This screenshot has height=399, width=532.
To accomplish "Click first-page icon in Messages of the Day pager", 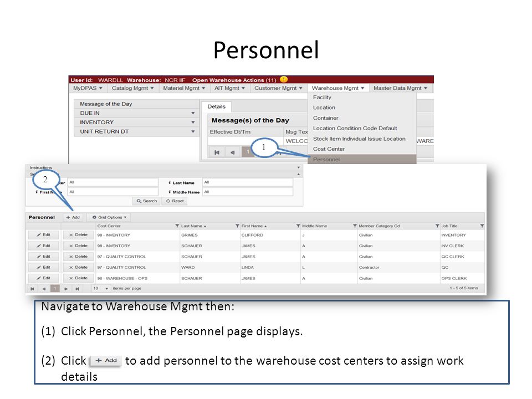I will [x=217, y=152].
